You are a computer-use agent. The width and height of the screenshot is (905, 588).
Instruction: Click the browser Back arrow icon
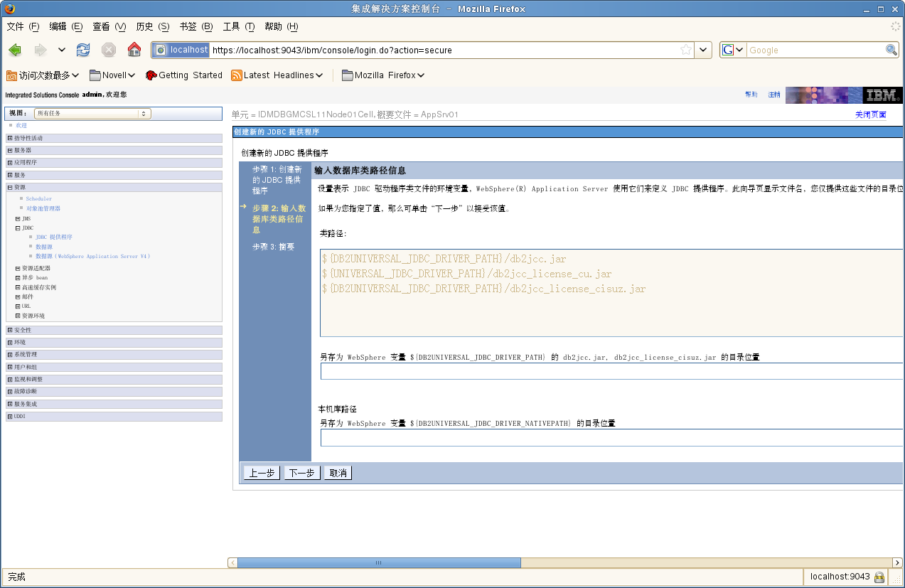click(x=15, y=50)
